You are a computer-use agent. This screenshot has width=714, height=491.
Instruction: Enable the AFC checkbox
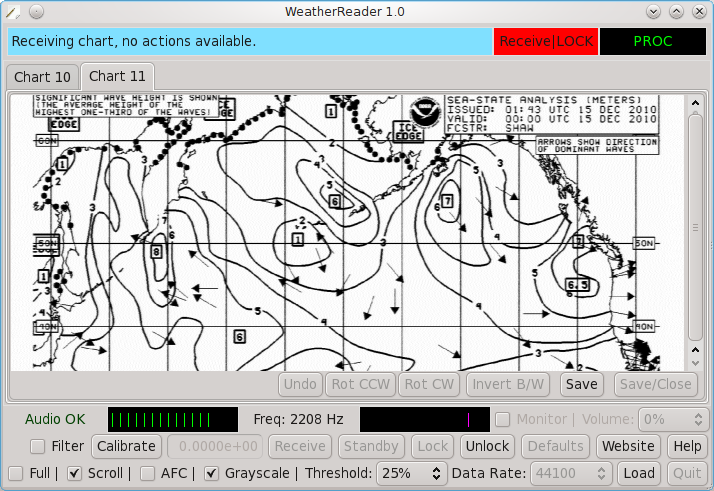click(x=147, y=473)
